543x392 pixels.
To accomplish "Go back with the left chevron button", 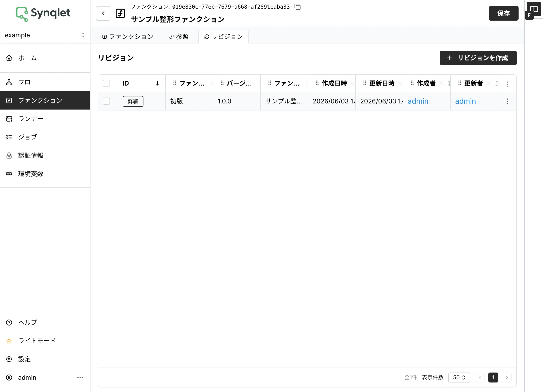I will (103, 13).
